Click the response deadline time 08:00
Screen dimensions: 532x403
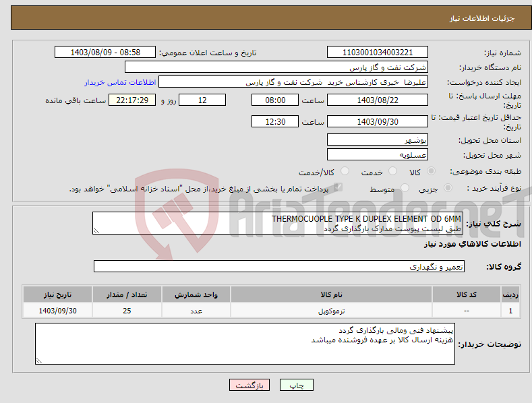pyautogui.click(x=275, y=100)
